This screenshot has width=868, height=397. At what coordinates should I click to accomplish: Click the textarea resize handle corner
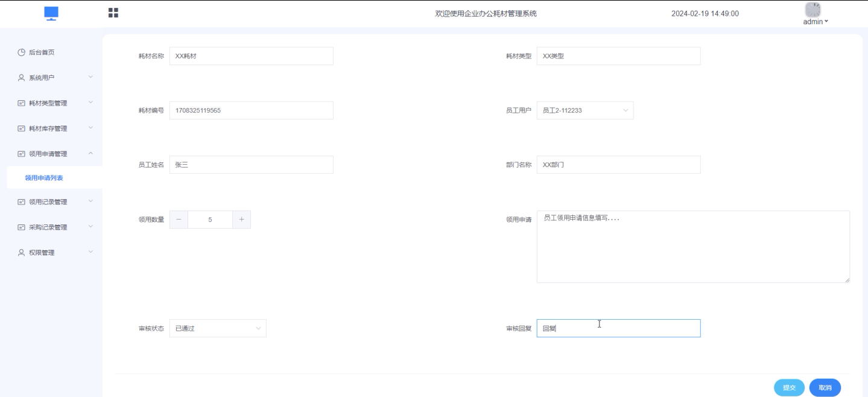846,279
